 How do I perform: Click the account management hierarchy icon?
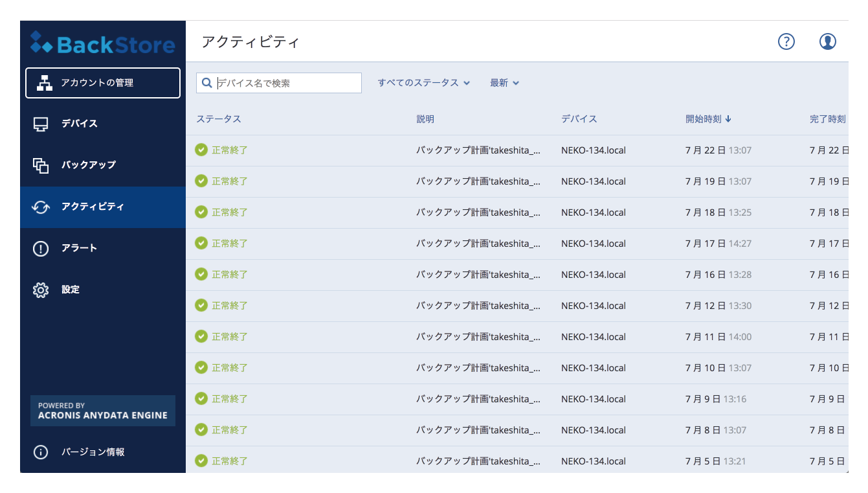(x=44, y=83)
